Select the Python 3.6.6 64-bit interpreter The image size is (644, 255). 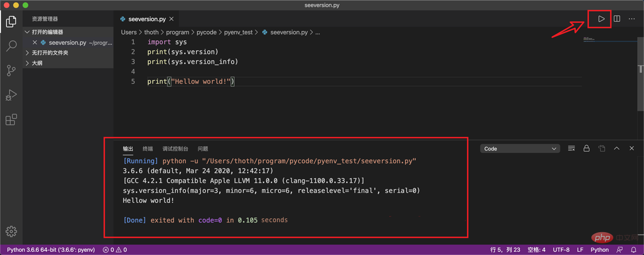(51, 250)
